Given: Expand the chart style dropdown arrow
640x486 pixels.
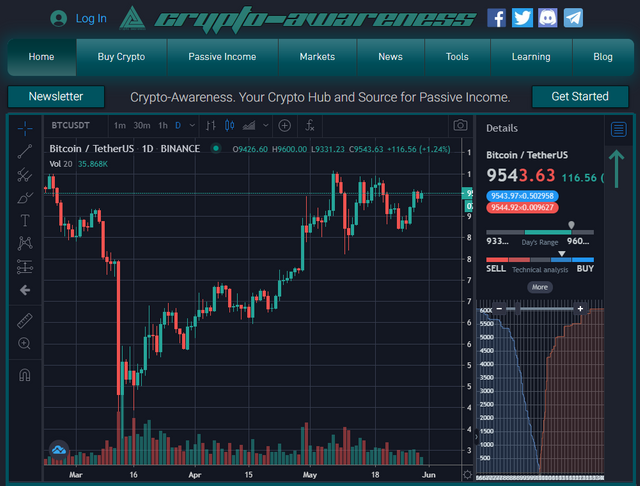Looking at the screenshot, I should pos(266,125).
